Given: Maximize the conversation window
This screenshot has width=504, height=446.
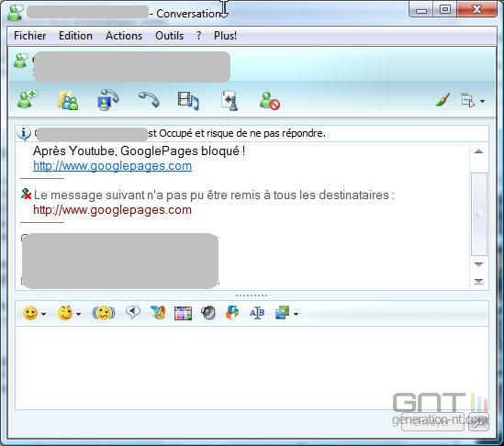Looking at the screenshot, I should pos(444,10).
